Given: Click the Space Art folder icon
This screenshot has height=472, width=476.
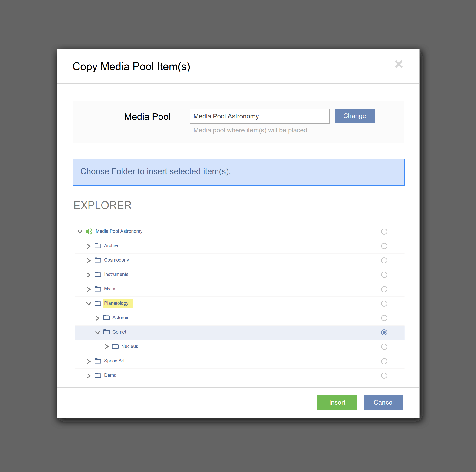Looking at the screenshot, I should 98,361.
